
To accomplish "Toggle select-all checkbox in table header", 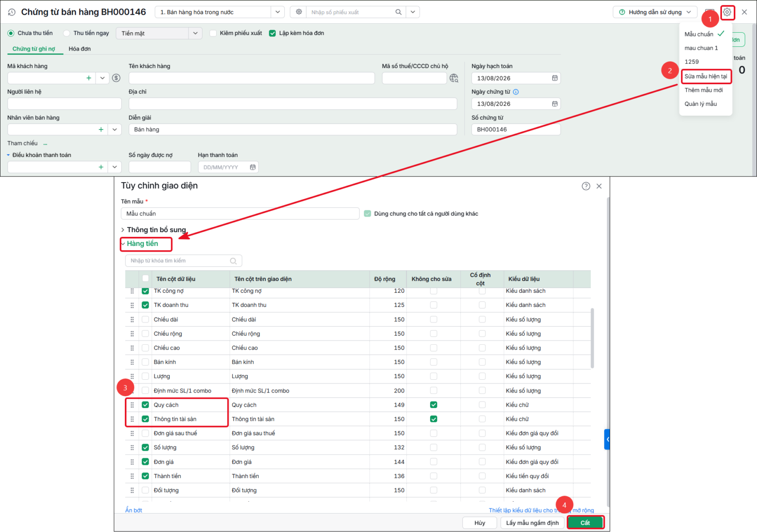I will [x=145, y=279].
